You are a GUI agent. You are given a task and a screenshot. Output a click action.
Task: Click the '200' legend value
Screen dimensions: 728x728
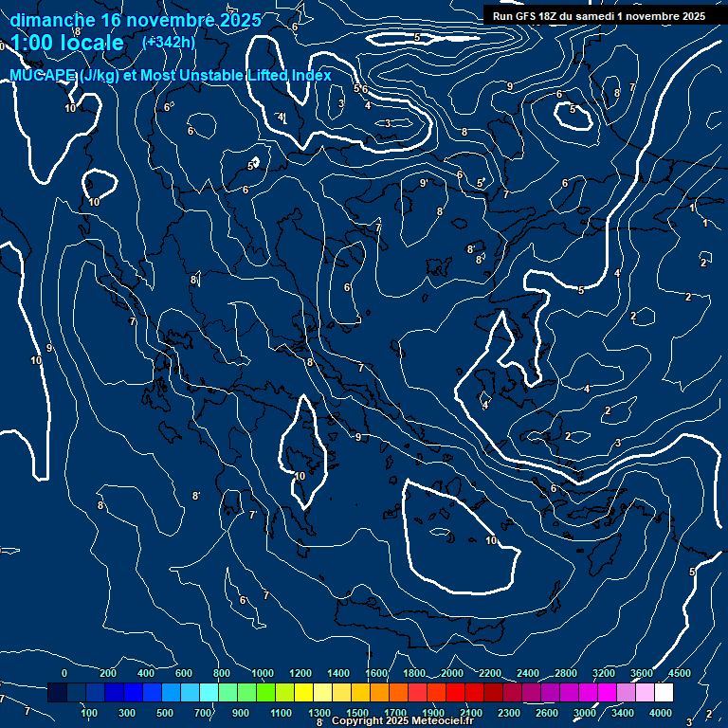pyautogui.click(x=108, y=673)
